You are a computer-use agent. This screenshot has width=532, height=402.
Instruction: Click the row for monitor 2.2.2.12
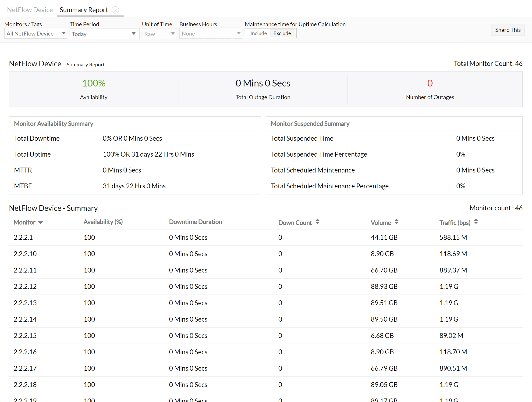(x=25, y=286)
